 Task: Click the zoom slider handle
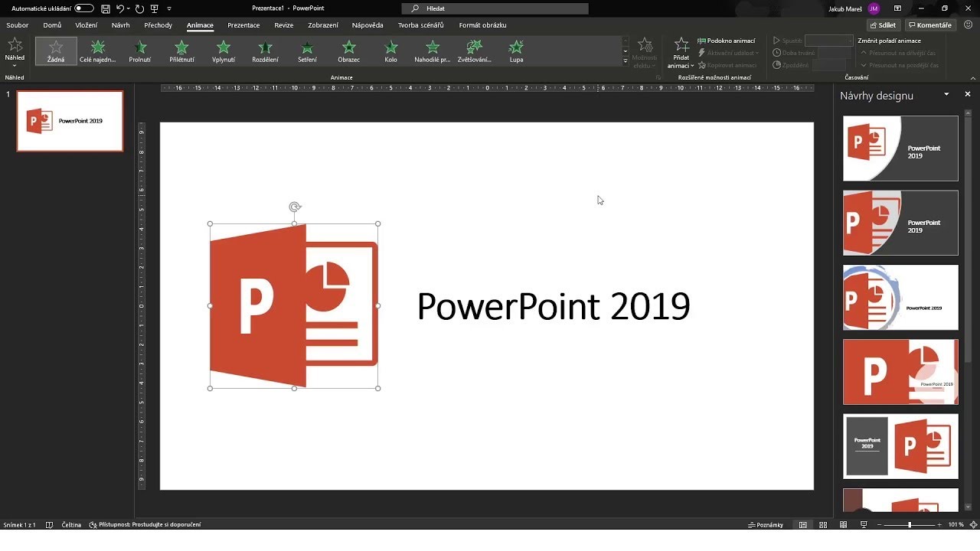(910, 525)
